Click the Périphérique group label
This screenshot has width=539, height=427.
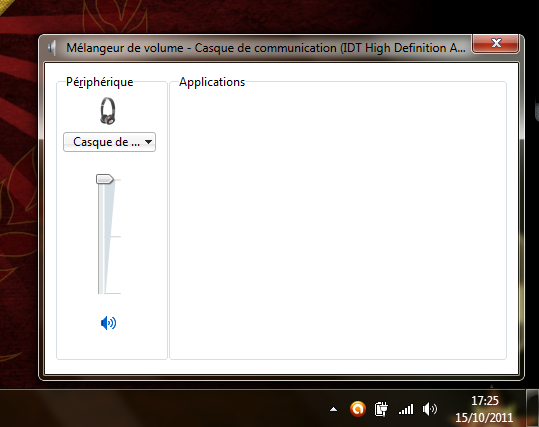pyautogui.click(x=100, y=82)
